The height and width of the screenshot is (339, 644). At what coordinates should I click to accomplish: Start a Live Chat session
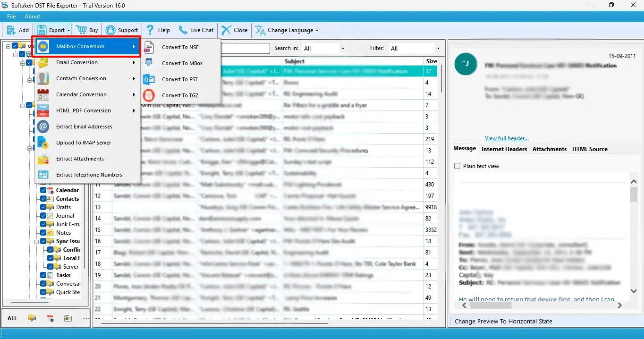pos(196,30)
